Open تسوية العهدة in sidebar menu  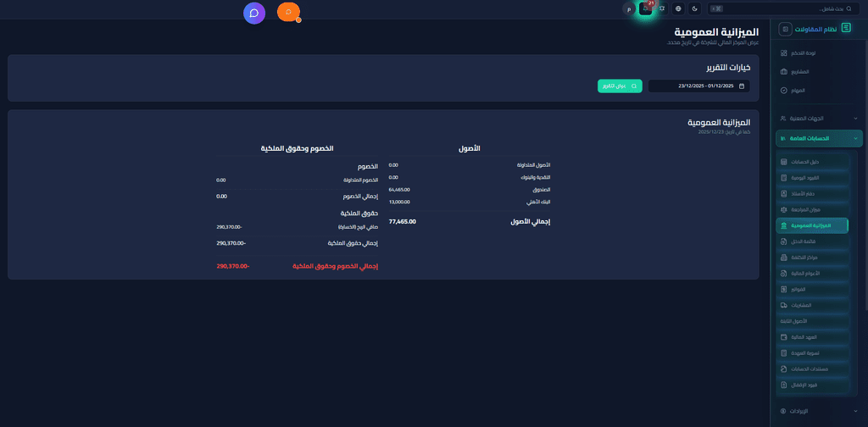pos(812,353)
